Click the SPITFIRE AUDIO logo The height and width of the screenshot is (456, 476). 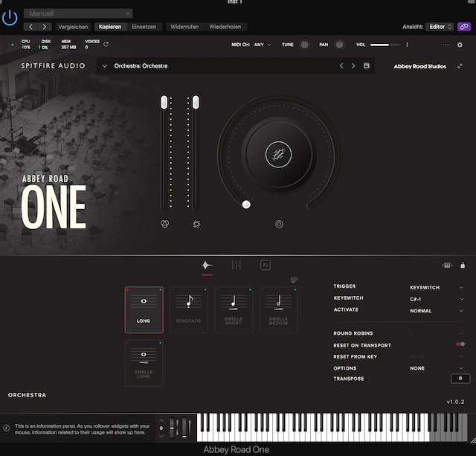(53, 65)
